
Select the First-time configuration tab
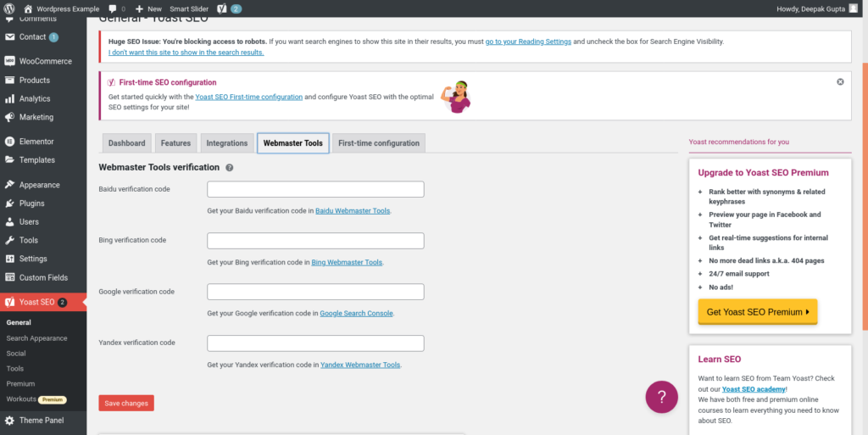[x=378, y=143]
